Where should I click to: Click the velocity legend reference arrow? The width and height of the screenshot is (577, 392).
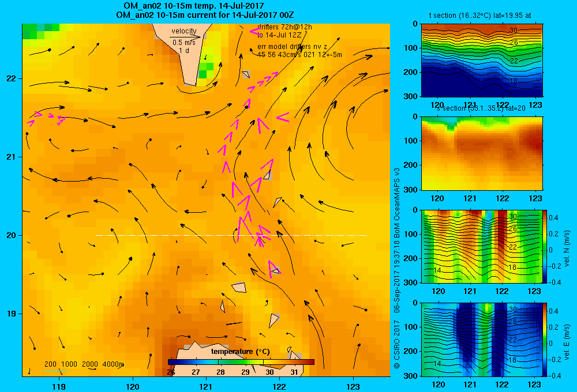coord(185,37)
